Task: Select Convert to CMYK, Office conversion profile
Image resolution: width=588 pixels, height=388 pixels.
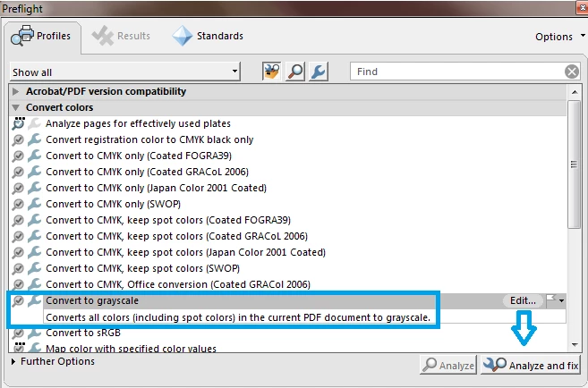Action: (x=178, y=284)
